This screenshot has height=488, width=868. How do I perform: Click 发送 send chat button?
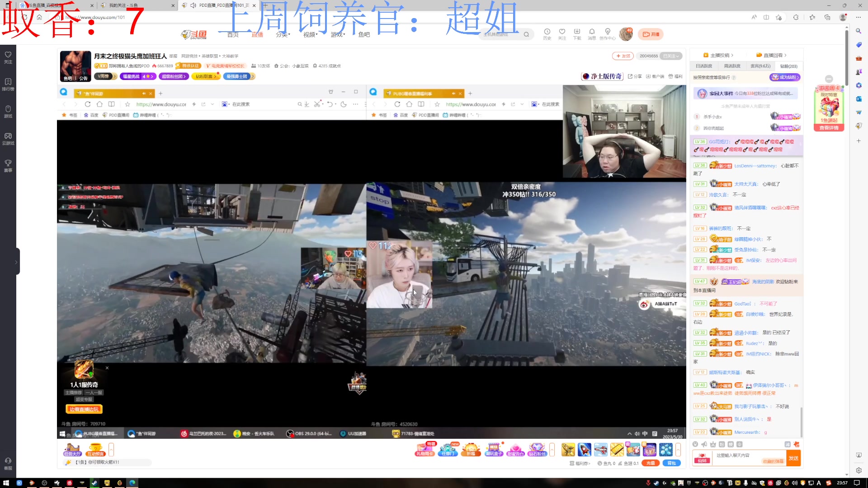[793, 458]
